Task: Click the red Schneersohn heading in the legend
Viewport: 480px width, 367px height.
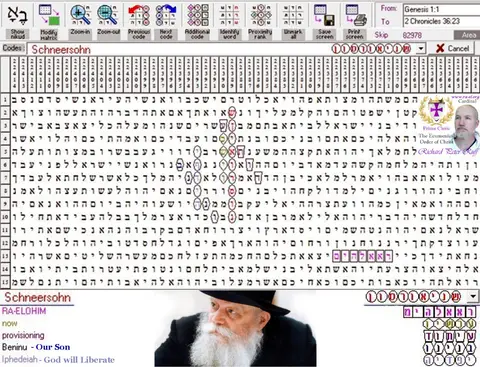Action: pyautogui.click(x=37, y=297)
